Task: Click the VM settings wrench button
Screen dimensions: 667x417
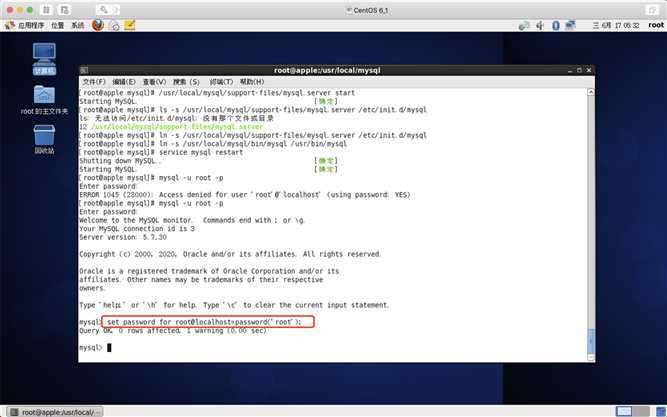Action: click(x=102, y=10)
